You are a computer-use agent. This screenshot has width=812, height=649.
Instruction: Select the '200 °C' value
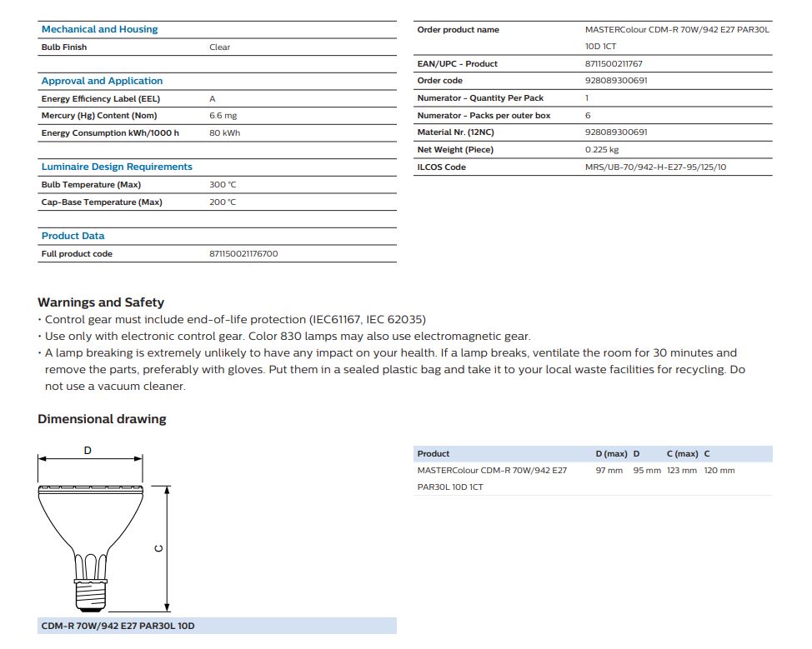tap(223, 202)
